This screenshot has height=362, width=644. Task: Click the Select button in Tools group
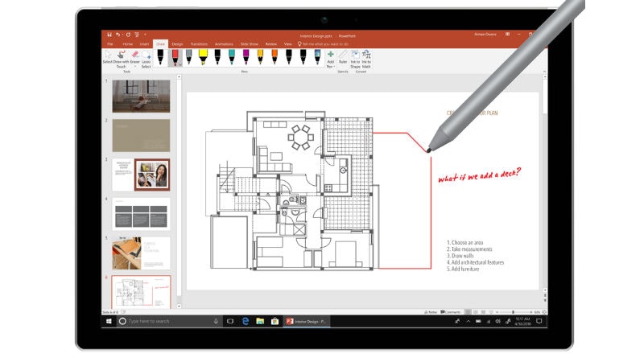tap(108, 55)
